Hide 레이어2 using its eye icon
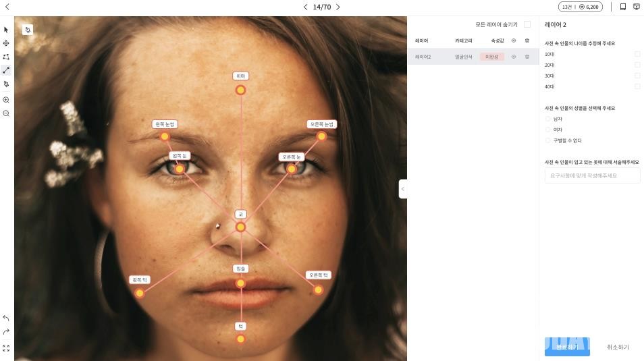Image resolution: width=644 pixels, height=361 pixels. coord(514,57)
